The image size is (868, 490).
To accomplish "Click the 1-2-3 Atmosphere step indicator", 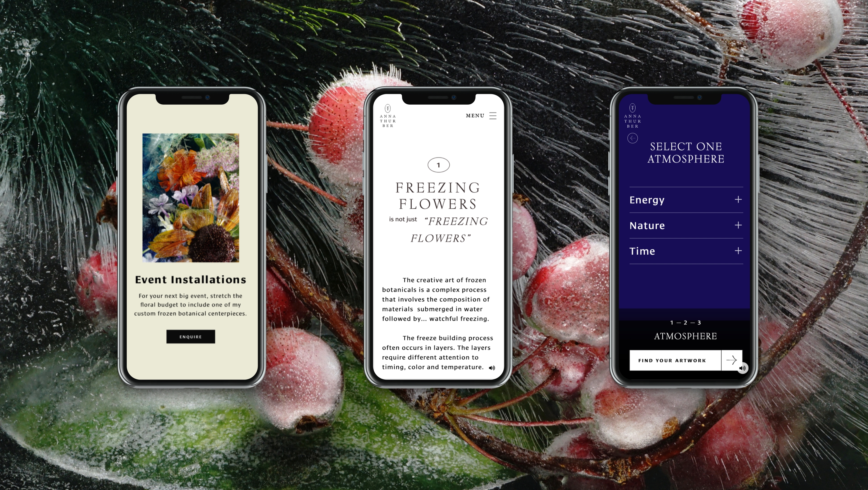I will 685,328.
